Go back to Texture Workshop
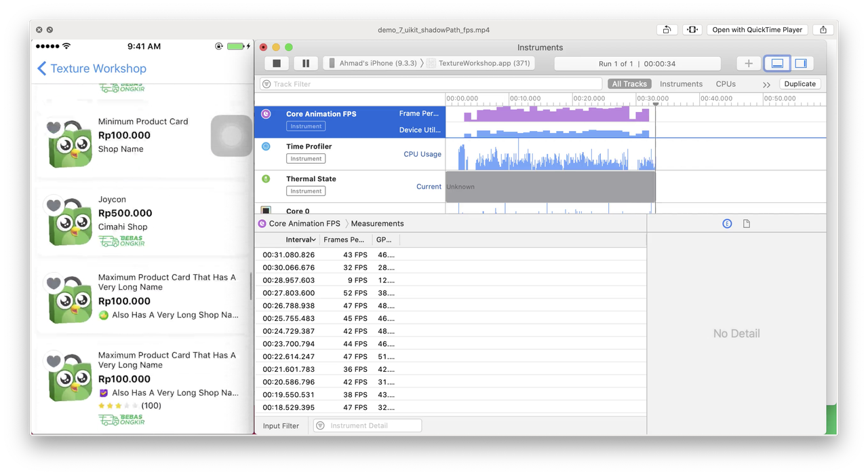Viewport: 868px width, 475px height. [x=92, y=69]
